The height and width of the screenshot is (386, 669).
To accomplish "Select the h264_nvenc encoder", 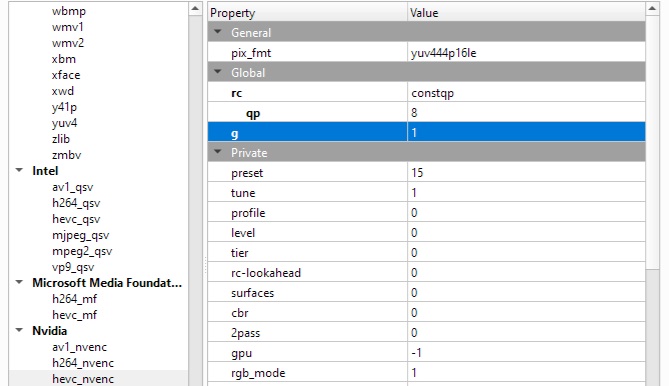I will pyautogui.click(x=83, y=363).
